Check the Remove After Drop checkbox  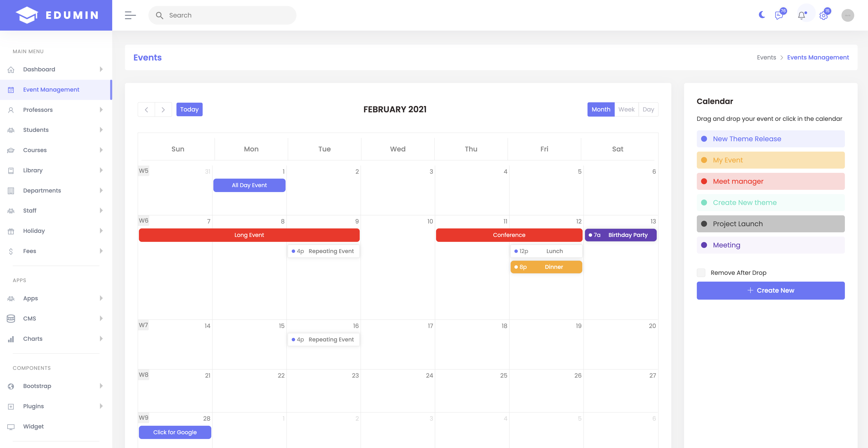[701, 272]
